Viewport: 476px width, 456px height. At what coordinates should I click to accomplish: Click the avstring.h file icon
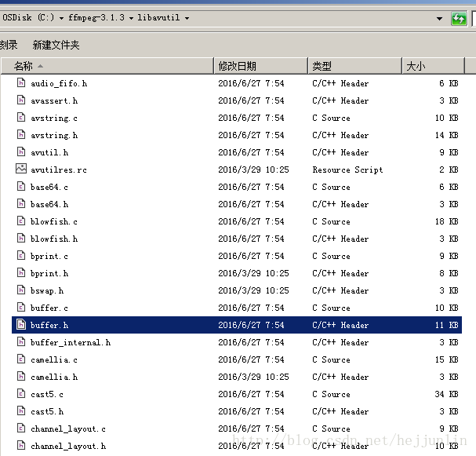pyautogui.click(x=21, y=134)
